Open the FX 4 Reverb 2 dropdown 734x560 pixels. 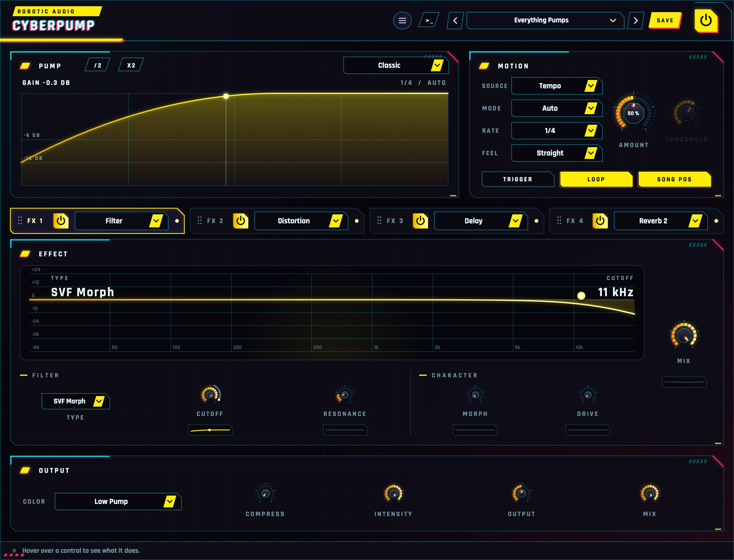point(661,221)
